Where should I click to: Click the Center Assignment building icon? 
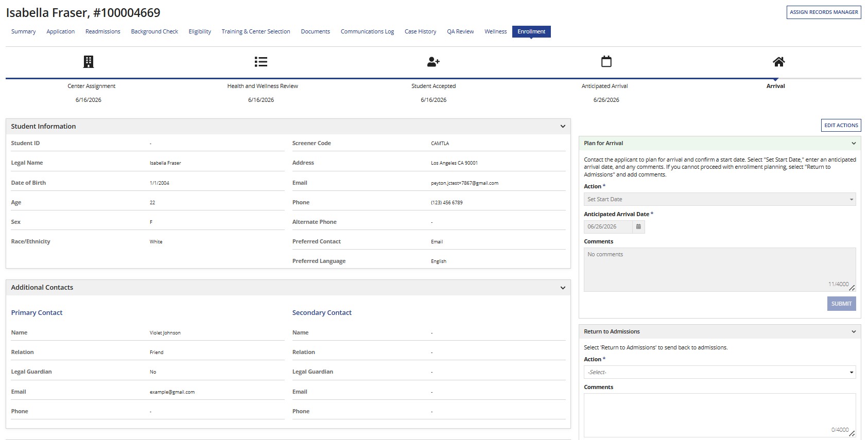[x=89, y=62]
